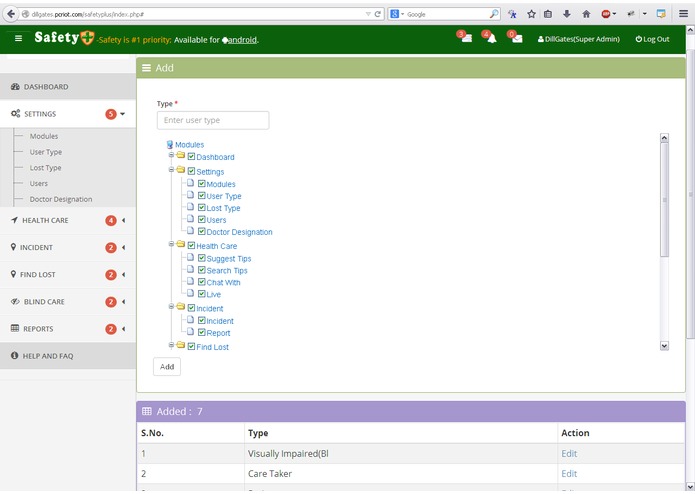
Task: Open chat messages icon with badge 3
Action: (x=465, y=37)
